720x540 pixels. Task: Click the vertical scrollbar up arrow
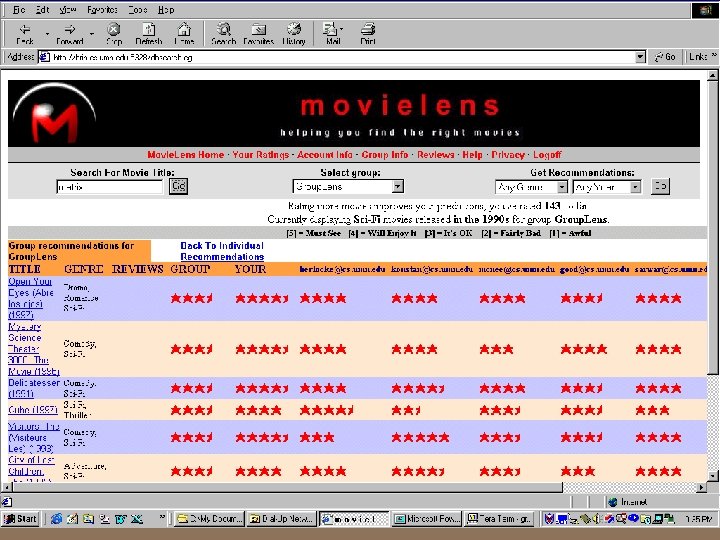(713, 75)
